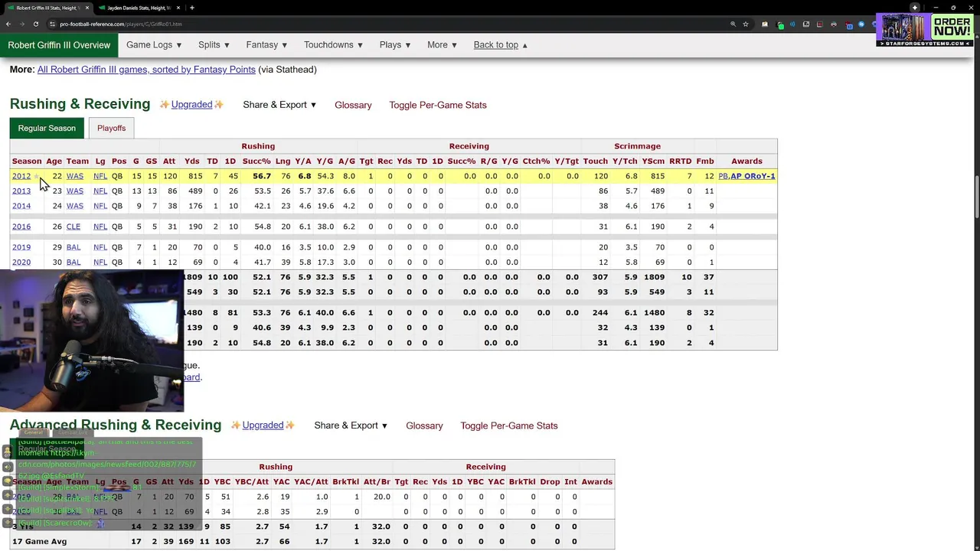
Task: Open the 2019 season link in Rushing table
Action: tap(21, 247)
